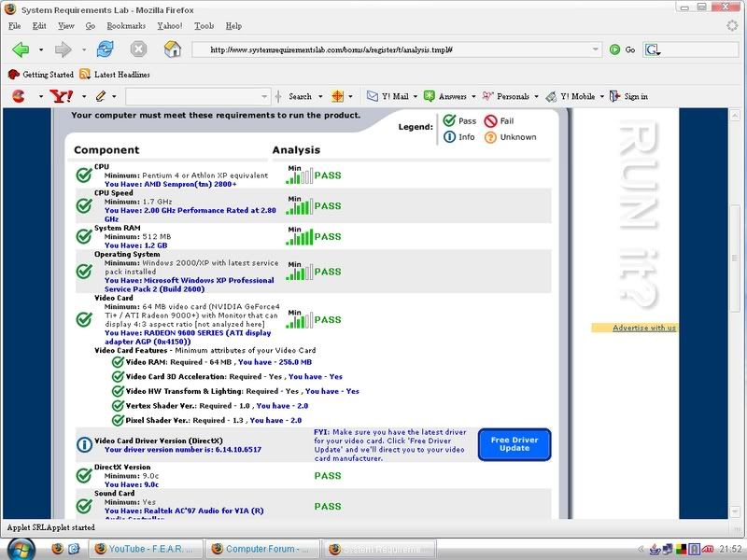Open the Advertise with us link
747x560 pixels.
click(644, 328)
